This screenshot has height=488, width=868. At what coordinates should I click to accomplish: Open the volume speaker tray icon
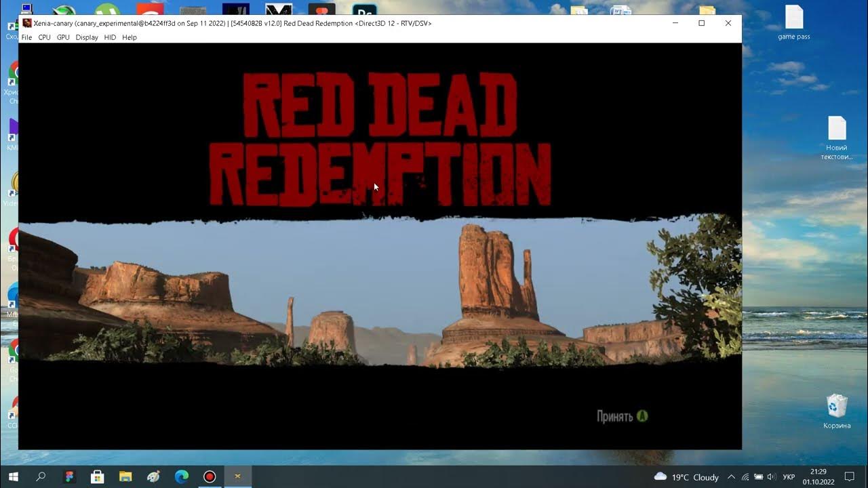click(x=772, y=477)
